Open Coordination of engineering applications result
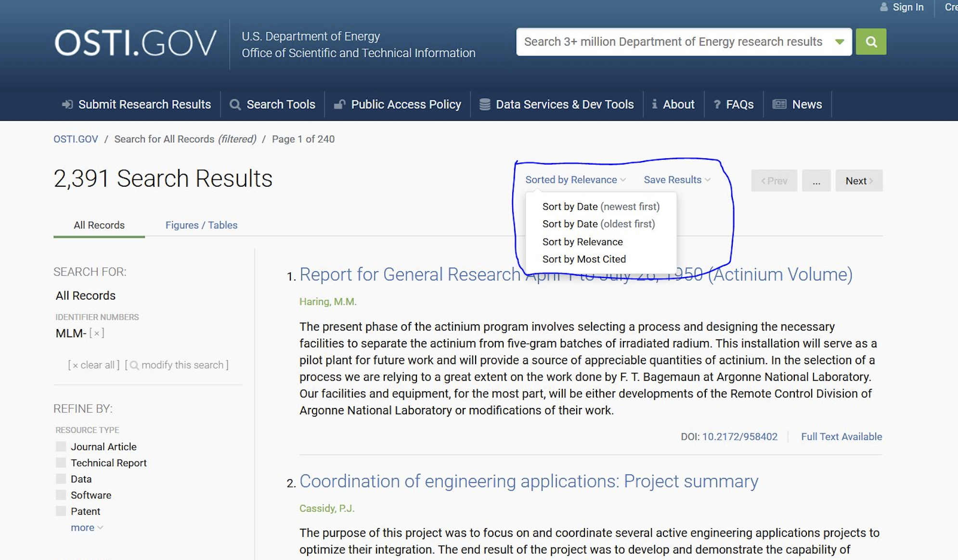This screenshot has height=560, width=958. coord(529,481)
